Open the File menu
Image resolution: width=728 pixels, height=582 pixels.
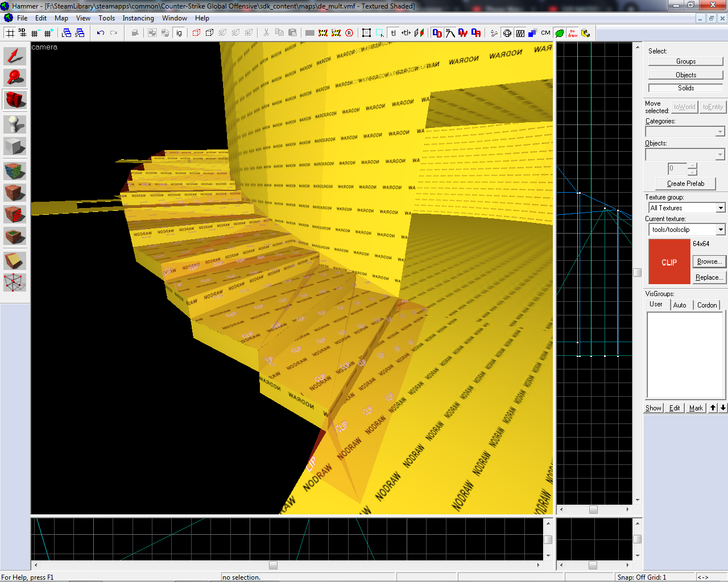pyautogui.click(x=22, y=18)
